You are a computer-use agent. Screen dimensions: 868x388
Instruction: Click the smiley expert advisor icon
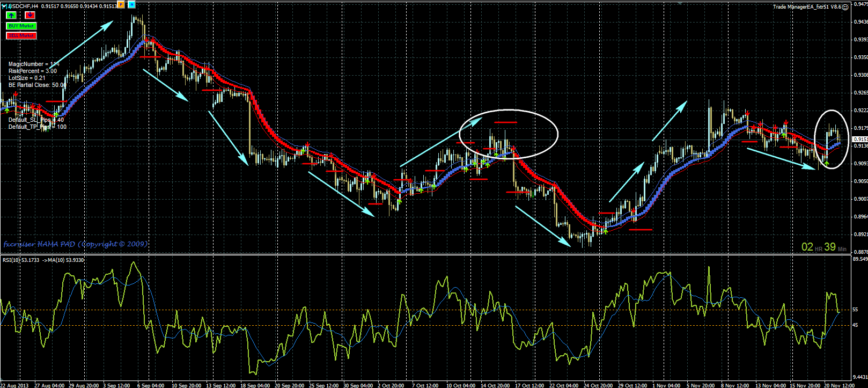pyautogui.click(x=845, y=7)
